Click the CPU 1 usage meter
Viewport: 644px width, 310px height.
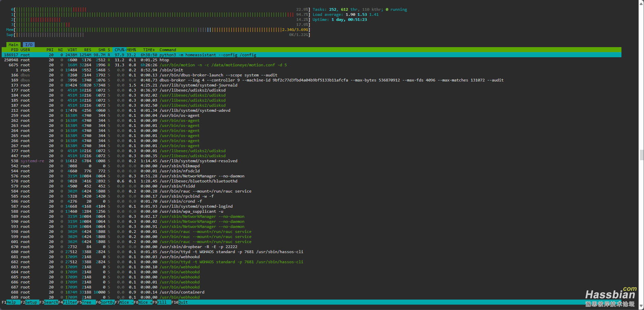click(160, 14)
